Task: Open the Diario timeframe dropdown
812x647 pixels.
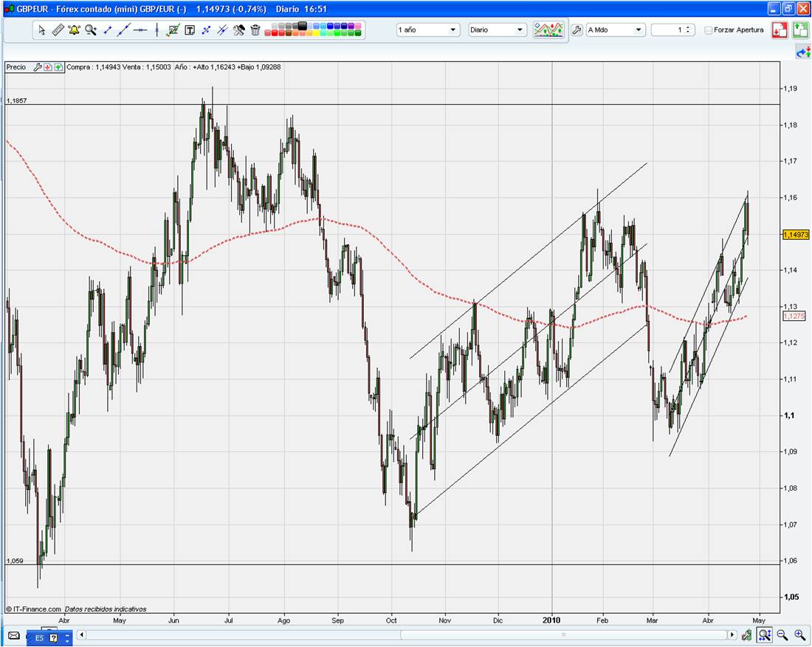Action: (497, 30)
